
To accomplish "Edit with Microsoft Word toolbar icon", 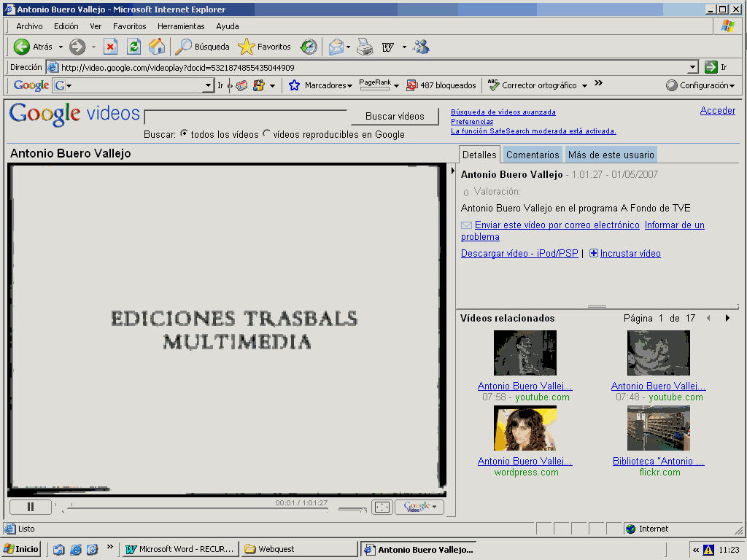I will pyautogui.click(x=388, y=47).
